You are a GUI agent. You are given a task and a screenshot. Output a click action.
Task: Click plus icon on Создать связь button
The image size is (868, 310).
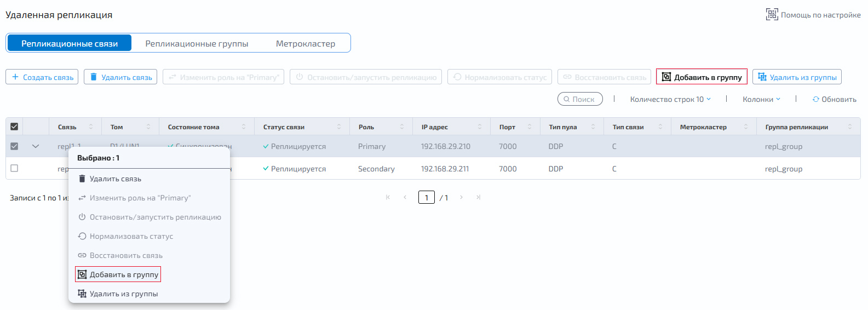tap(15, 77)
